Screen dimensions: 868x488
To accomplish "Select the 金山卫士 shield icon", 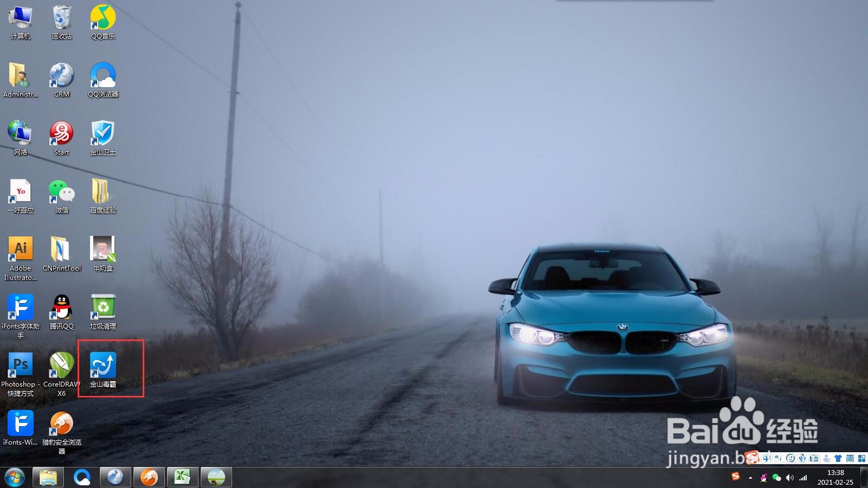I will click(x=103, y=138).
